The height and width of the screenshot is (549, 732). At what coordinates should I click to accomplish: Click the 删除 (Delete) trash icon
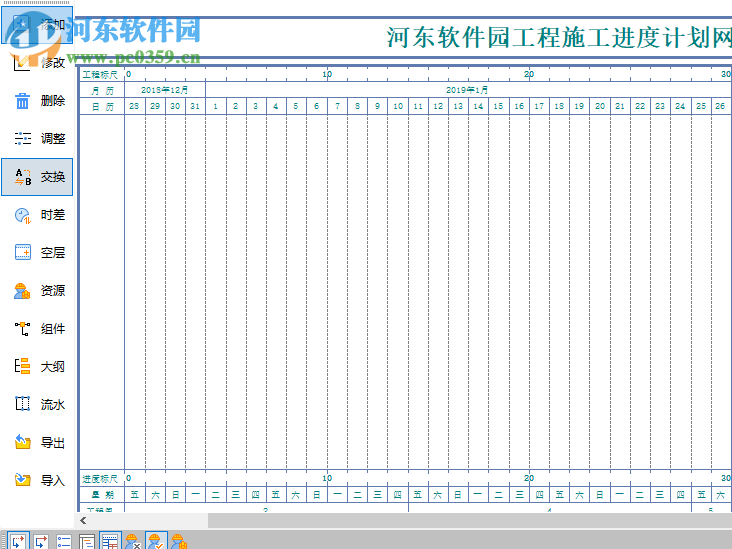22,100
